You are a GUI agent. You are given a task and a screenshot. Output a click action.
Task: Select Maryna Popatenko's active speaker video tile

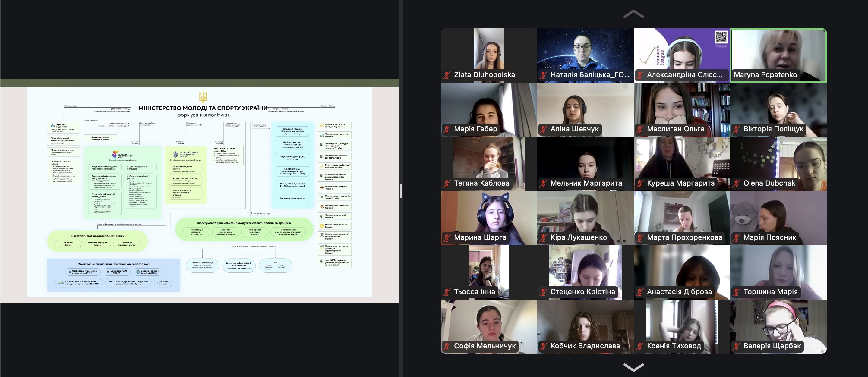[778, 51]
